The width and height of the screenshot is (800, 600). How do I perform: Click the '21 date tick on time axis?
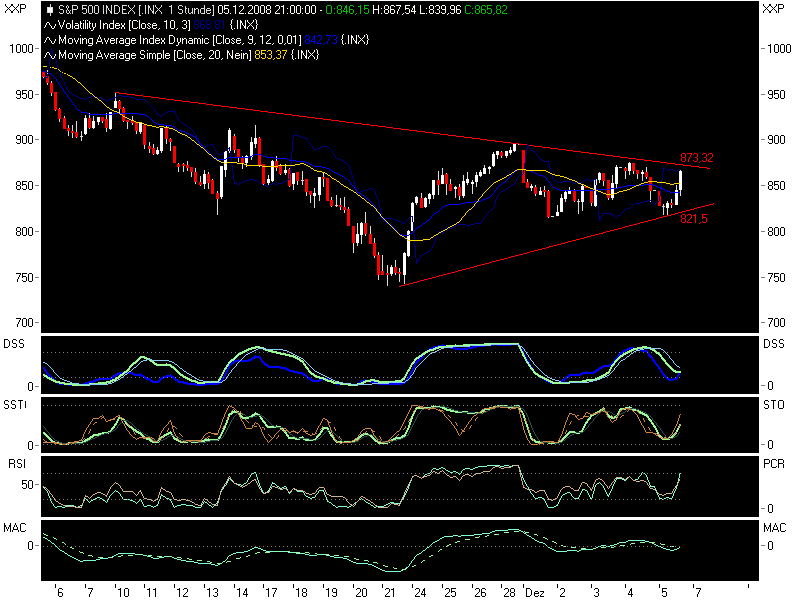[389, 592]
